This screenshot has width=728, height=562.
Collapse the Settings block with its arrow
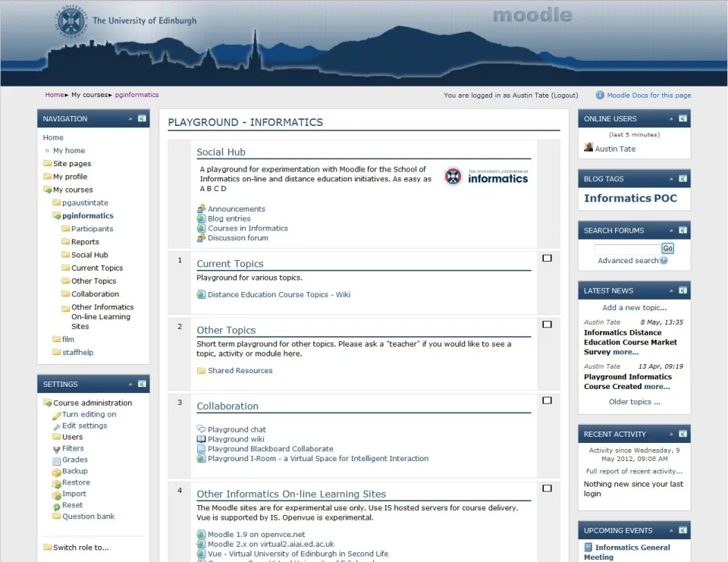click(130, 384)
